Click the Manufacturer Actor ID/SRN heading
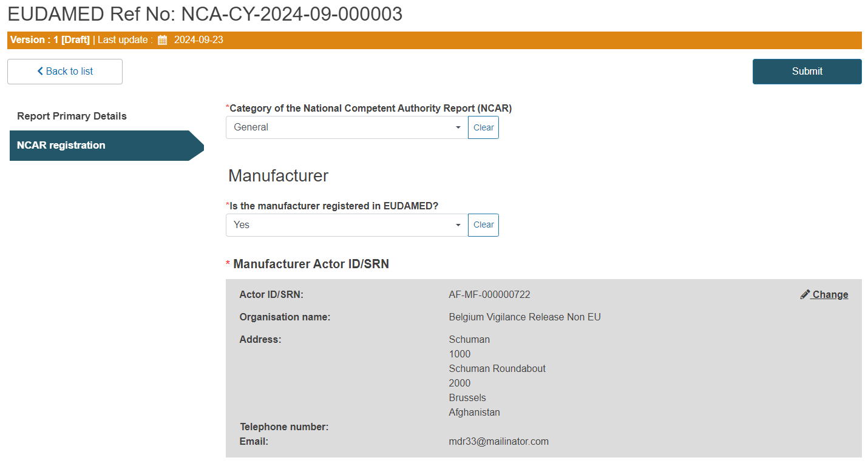This screenshot has height=466, width=868. (x=311, y=264)
